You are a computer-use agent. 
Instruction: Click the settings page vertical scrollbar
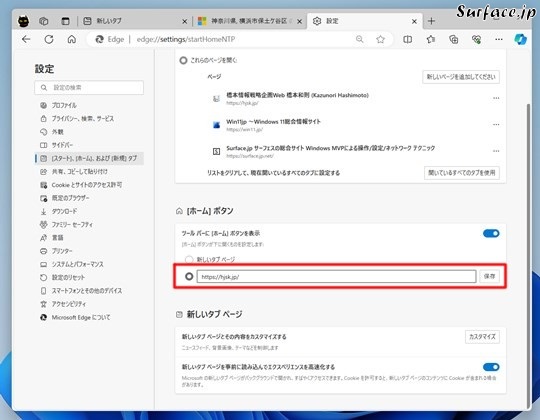click(x=528, y=255)
